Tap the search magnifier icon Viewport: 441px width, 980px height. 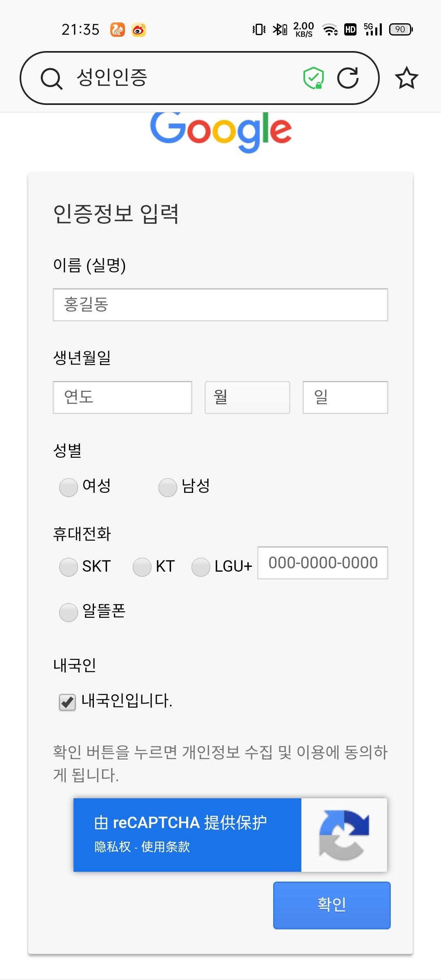(52, 78)
